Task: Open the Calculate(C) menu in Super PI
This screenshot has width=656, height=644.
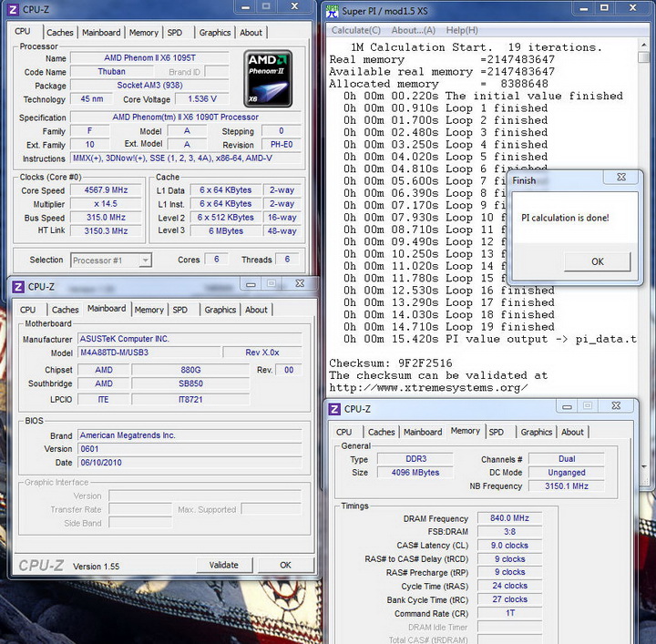Action: [x=356, y=30]
